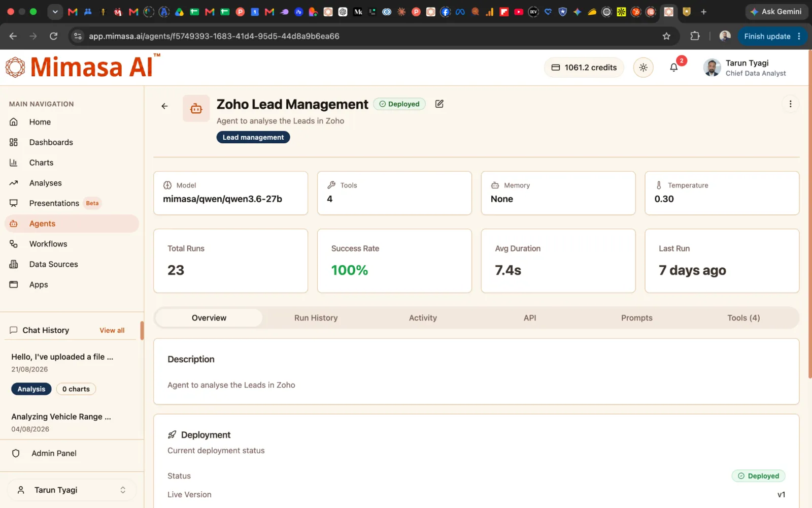Reload the page in browser
Image resolution: width=812 pixels, height=508 pixels.
53,36
